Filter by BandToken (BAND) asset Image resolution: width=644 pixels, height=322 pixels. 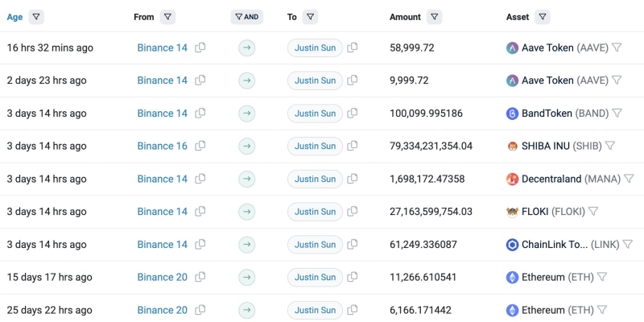click(617, 114)
